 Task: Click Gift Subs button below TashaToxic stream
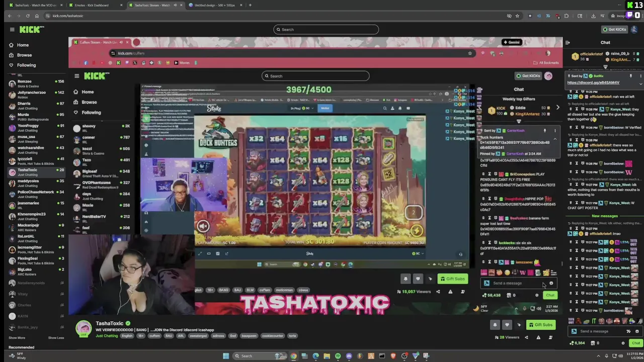(540, 325)
